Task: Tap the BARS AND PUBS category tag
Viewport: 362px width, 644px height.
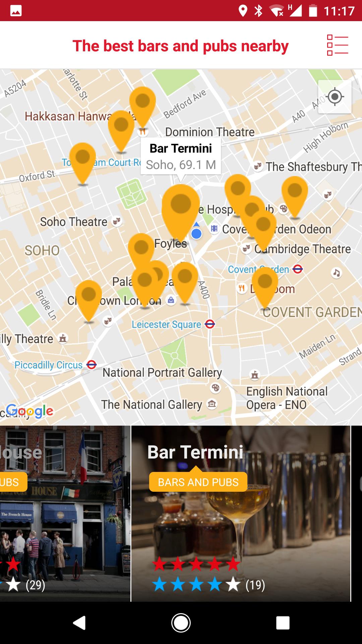Action: (198, 482)
